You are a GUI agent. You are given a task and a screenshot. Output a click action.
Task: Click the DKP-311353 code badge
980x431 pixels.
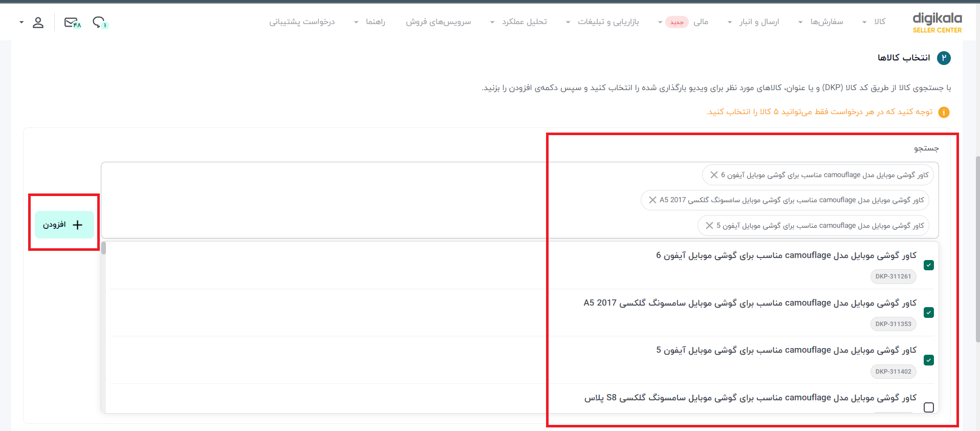[x=894, y=324]
